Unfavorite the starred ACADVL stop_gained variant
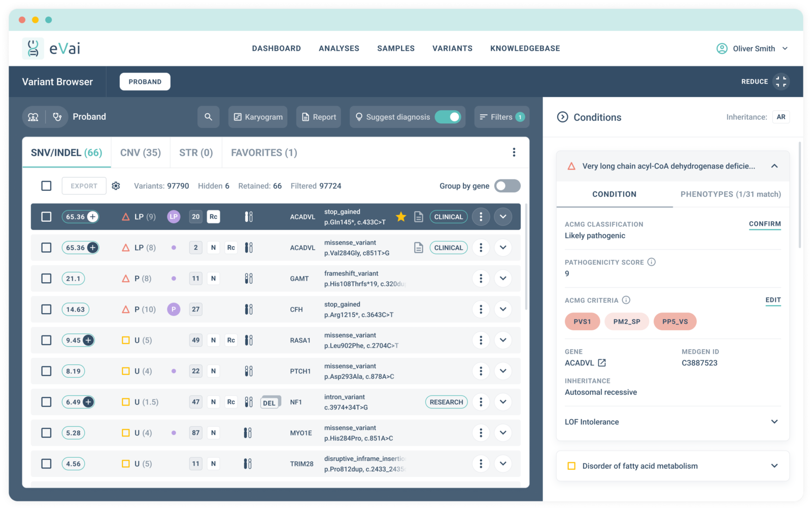The height and width of the screenshot is (510, 812). [401, 217]
